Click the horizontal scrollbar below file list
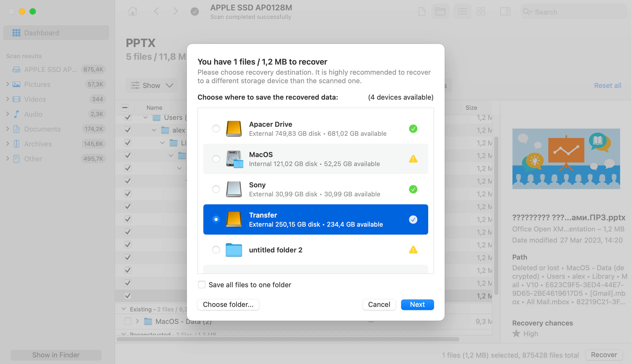 (288, 339)
